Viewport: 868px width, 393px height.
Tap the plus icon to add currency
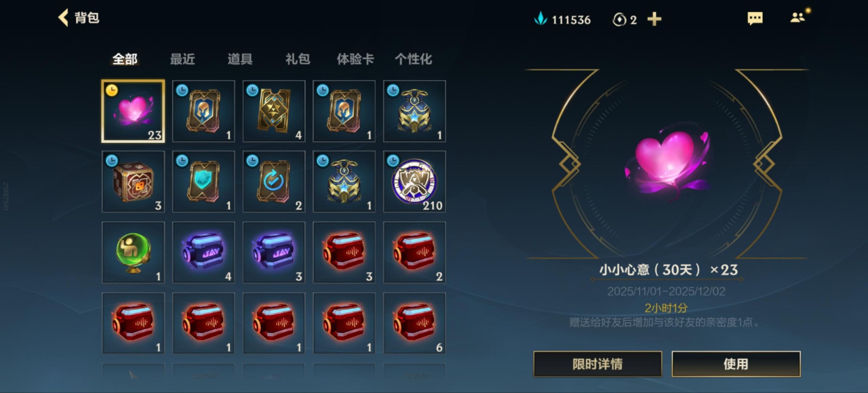point(654,19)
